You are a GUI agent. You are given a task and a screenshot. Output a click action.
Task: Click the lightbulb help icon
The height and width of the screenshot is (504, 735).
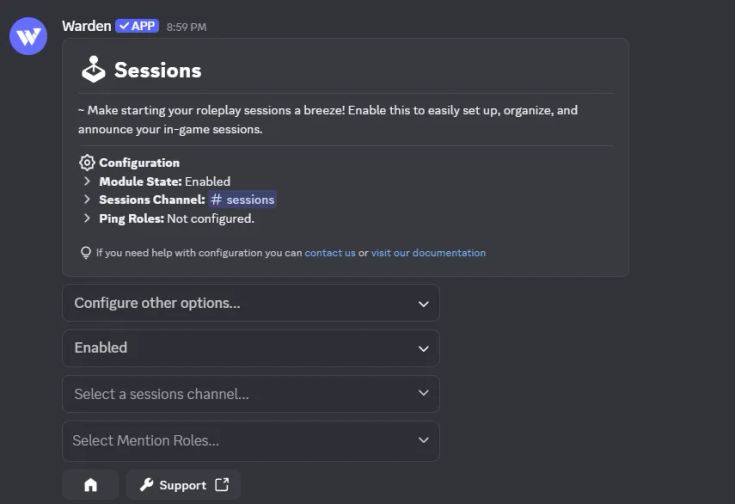tap(86, 253)
